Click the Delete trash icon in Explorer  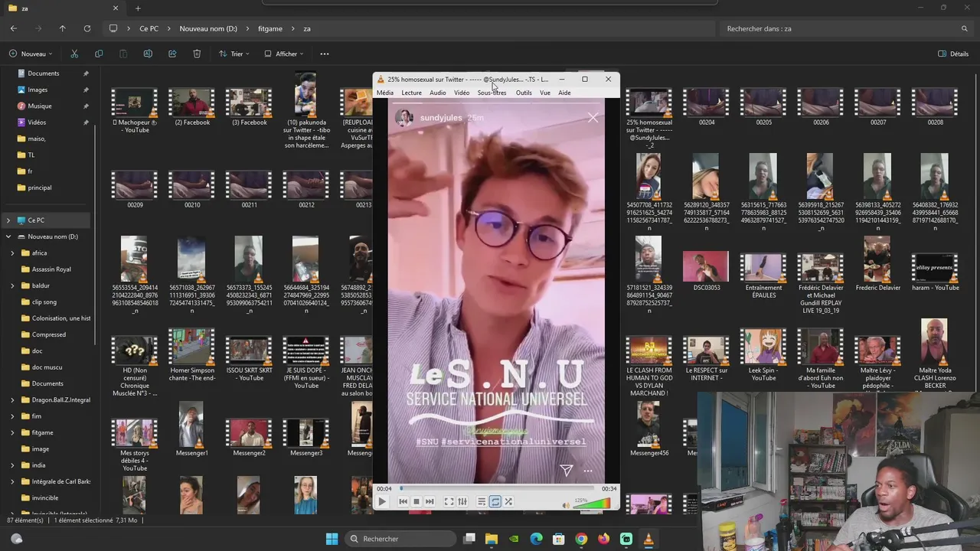[197, 54]
